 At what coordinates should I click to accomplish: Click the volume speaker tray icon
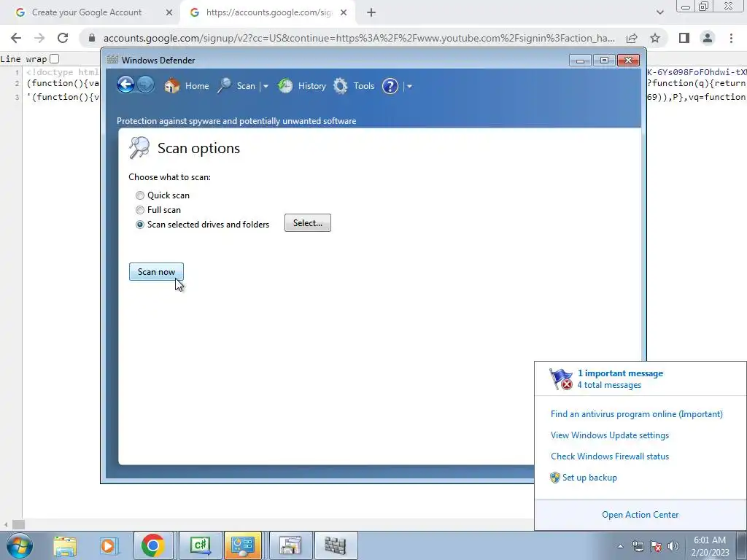(x=673, y=547)
